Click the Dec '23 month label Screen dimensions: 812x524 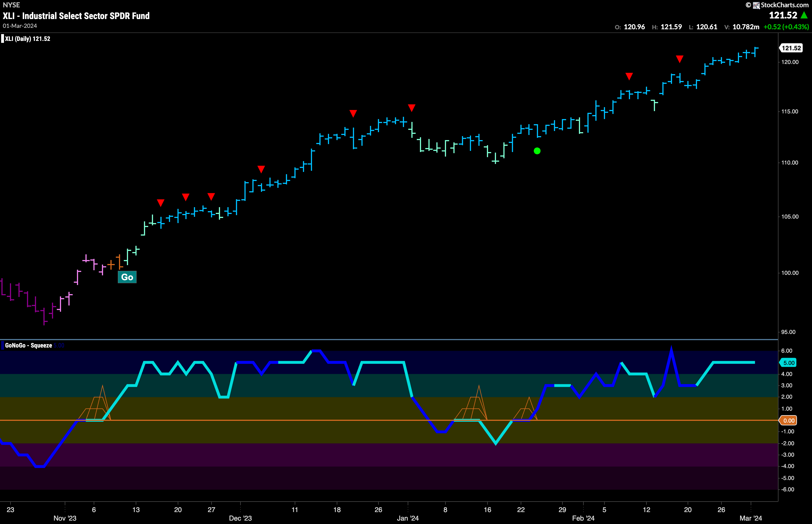coord(240,518)
